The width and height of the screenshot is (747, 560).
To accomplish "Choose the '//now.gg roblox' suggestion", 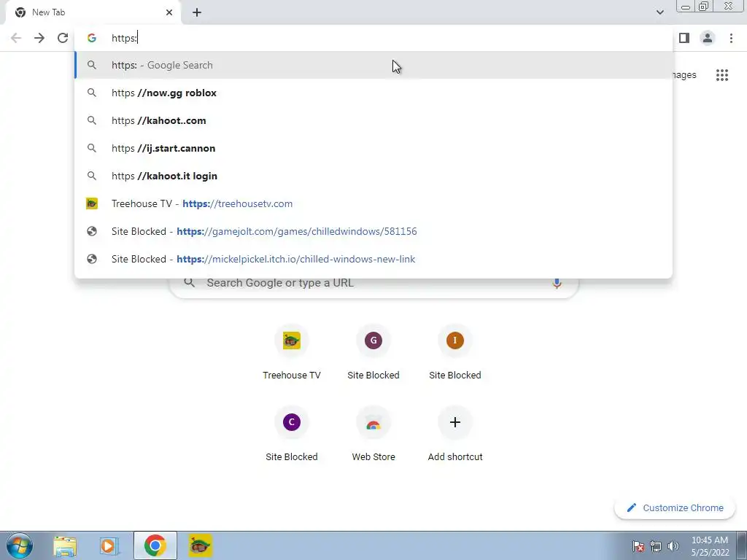I will [373, 93].
